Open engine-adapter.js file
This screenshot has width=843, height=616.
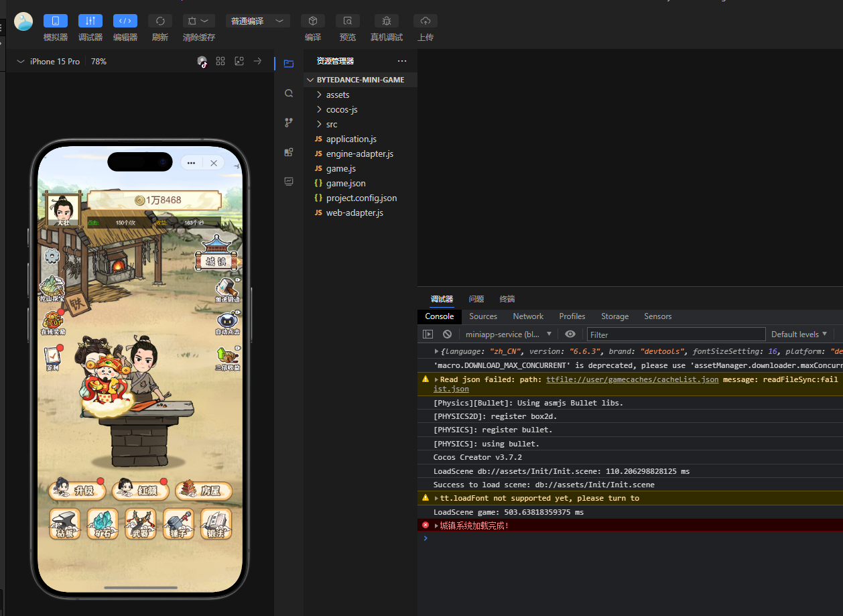click(361, 153)
